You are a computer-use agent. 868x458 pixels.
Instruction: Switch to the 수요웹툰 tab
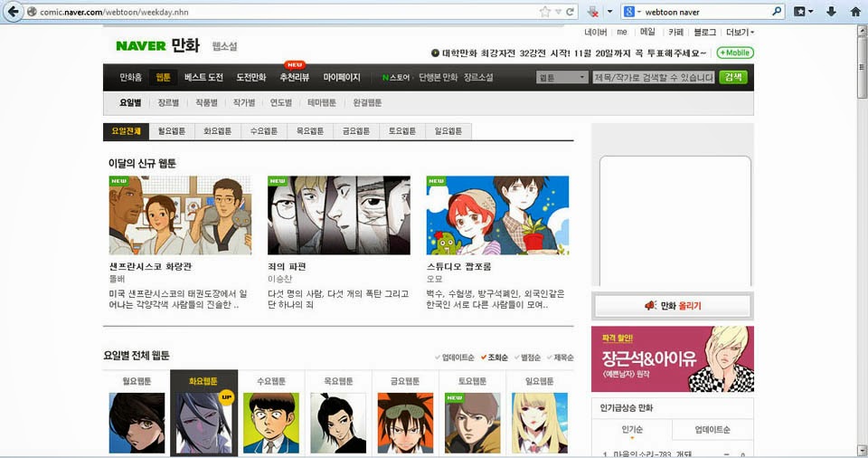point(263,131)
